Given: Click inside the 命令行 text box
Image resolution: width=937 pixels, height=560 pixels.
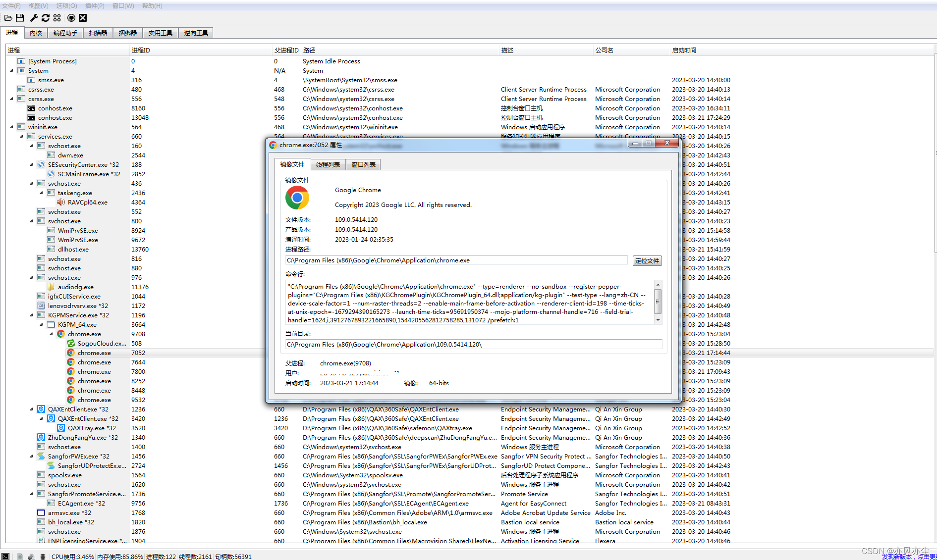Looking at the screenshot, I should coord(470,303).
